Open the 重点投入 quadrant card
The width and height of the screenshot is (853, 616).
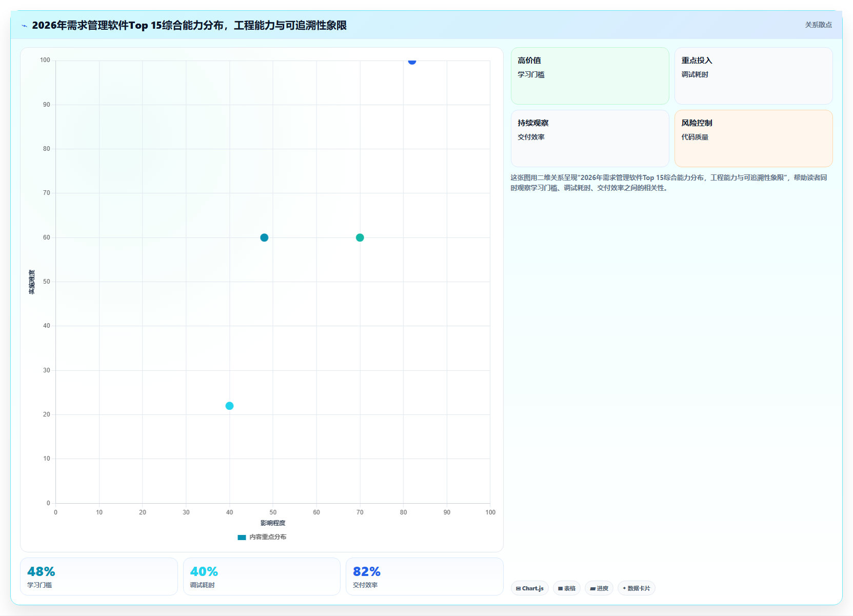tap(753, 76)
